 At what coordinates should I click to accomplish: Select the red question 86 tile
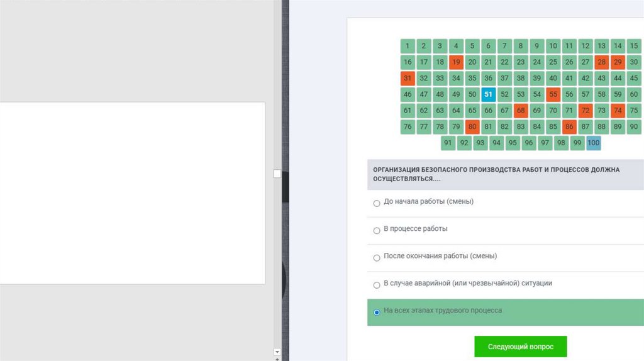pos(569,126)
